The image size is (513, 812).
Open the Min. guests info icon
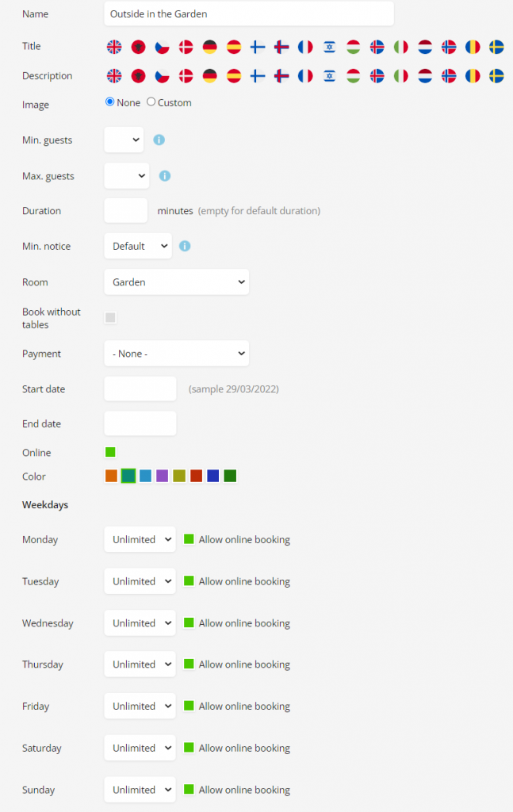[x=159, y=140]
